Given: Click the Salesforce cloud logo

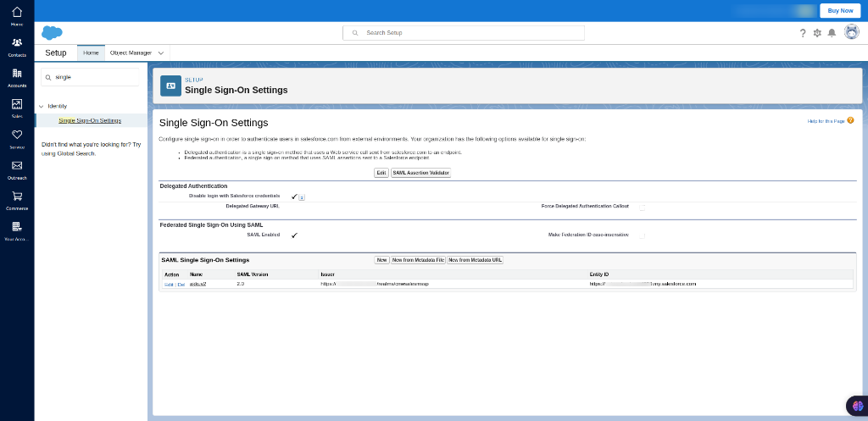Looking at the screenshot, I should [x=52, y=33].
